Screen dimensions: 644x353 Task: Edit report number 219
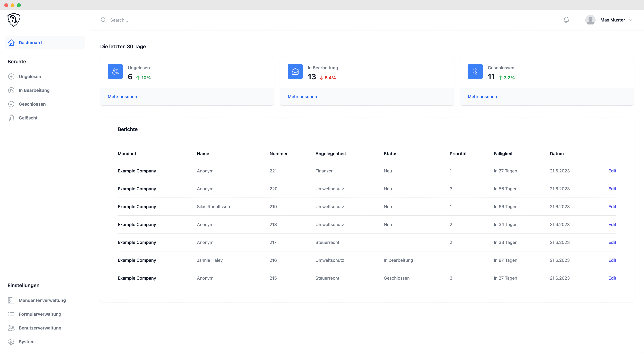tap(612, 207)
